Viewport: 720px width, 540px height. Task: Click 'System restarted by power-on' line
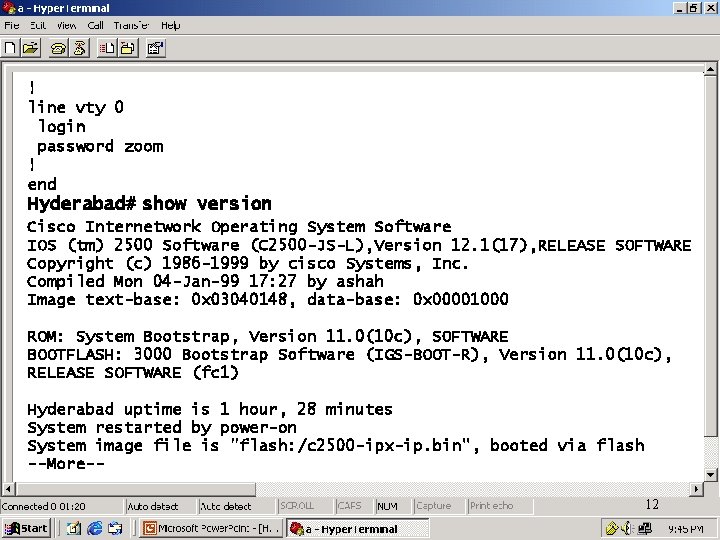coord(162,428)
